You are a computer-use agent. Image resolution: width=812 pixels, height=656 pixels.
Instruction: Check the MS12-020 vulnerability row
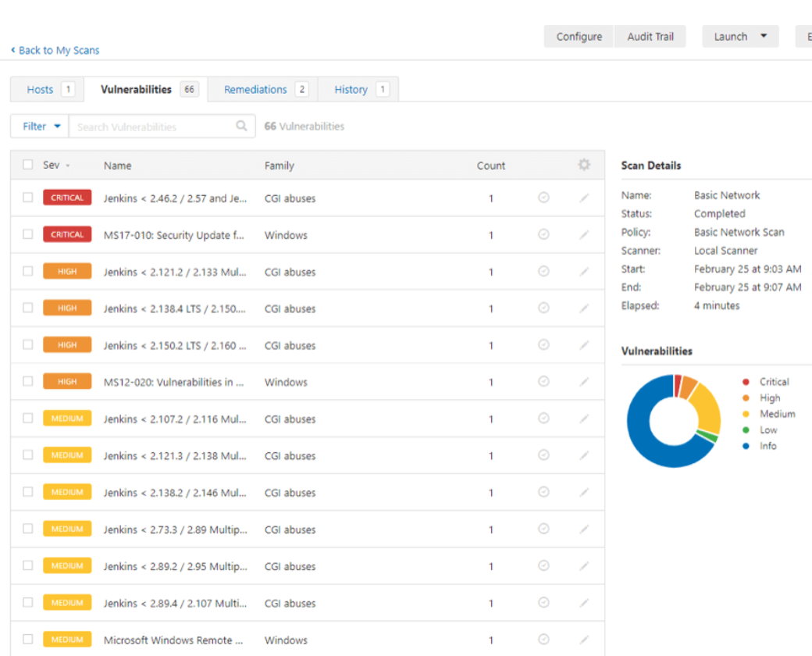coord(27,382)
